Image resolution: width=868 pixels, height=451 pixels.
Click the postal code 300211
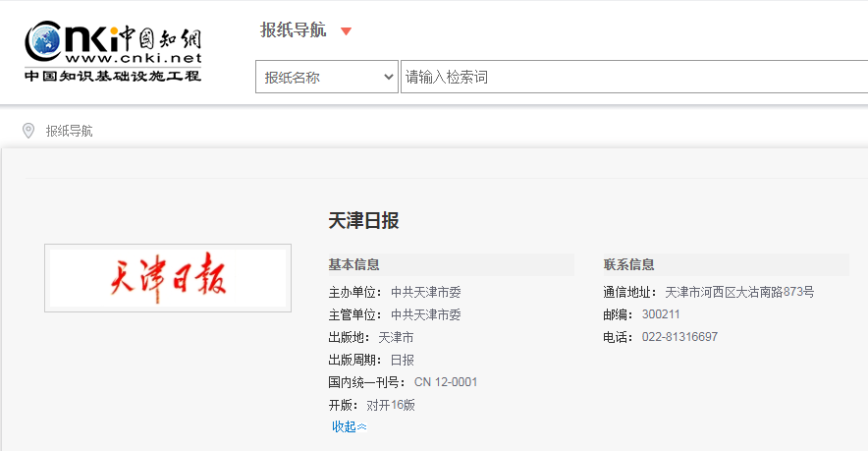(x=661, y=314)
